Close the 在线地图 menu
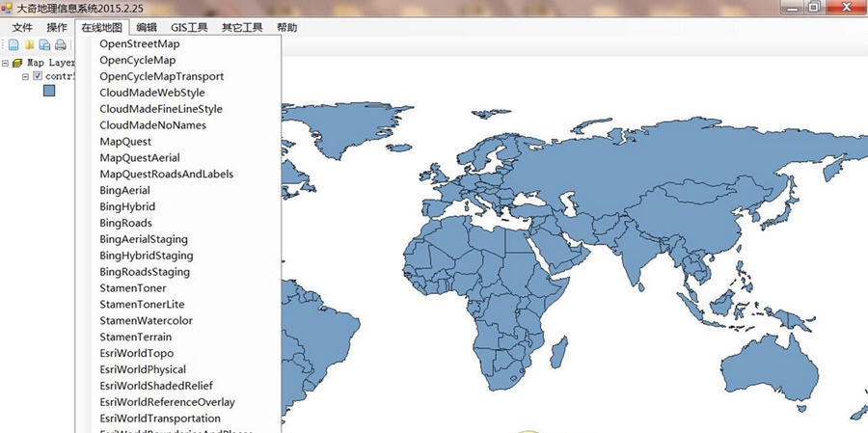Viewport: 868px width, 433px height. pyautogui.click(x=102, y=28)
